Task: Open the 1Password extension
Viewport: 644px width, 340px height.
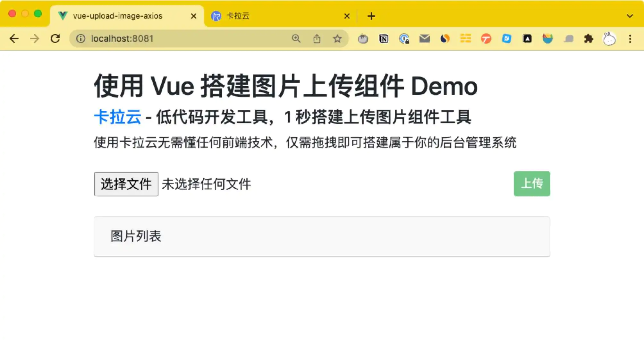Action: tap(404, 38)
